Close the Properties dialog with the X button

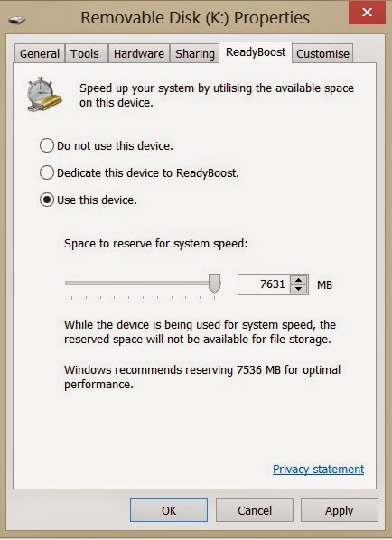click(x=367, y=13)
